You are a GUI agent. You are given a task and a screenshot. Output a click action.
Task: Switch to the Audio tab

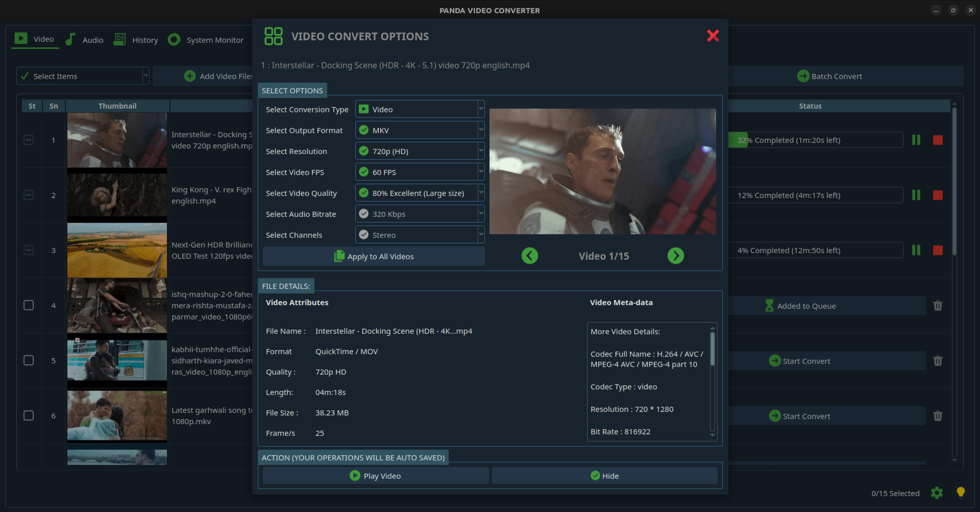85,40
